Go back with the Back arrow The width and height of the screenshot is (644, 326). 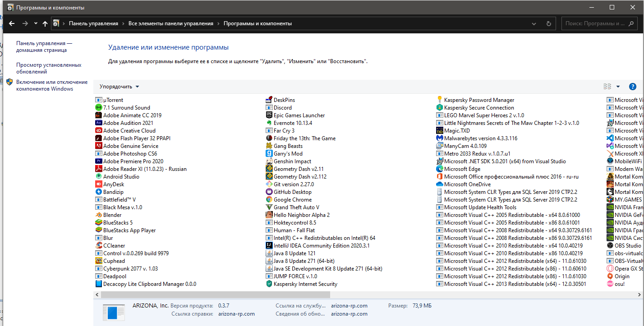[x=12, y=23]
